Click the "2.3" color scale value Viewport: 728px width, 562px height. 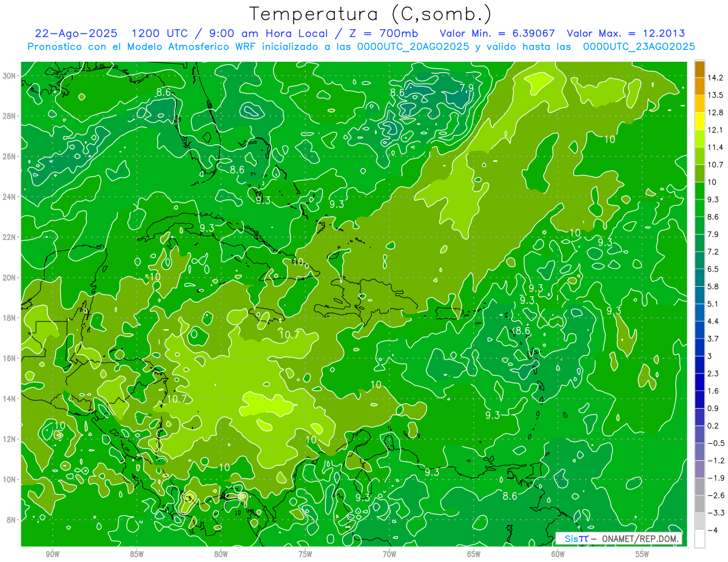(x=713, y=373)
